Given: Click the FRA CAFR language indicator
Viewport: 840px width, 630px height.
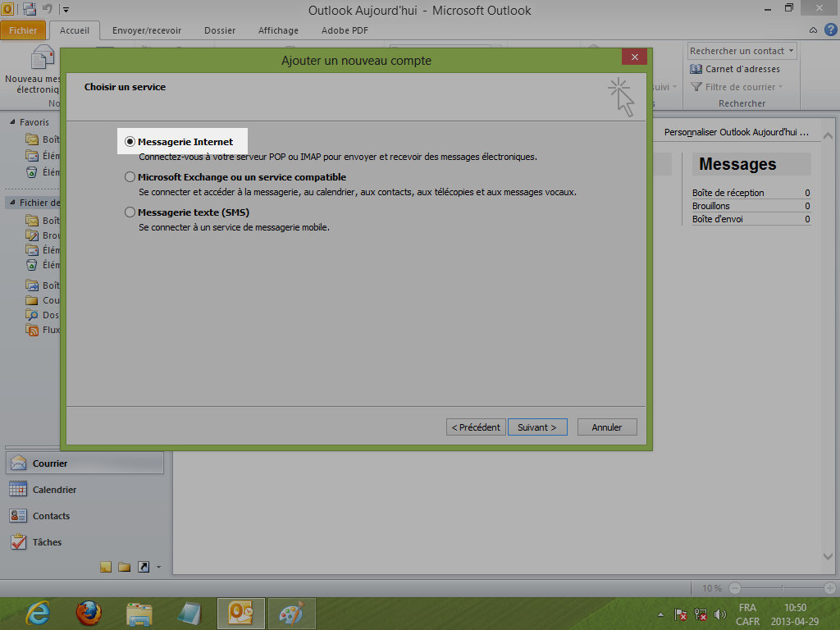Looking at the screenshot, I should (747, 614).
